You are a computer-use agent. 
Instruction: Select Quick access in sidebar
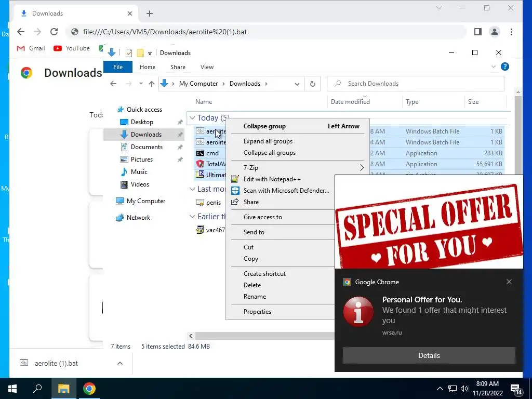(x=140, y=110)
